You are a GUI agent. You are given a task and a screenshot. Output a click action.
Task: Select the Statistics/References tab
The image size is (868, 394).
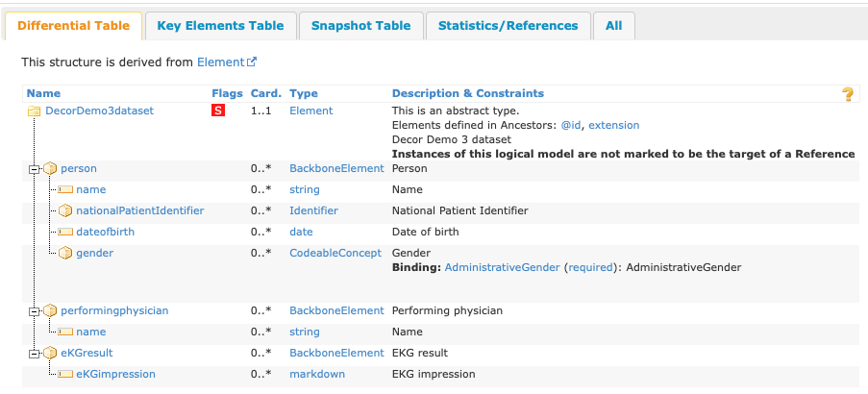point(508,26)
